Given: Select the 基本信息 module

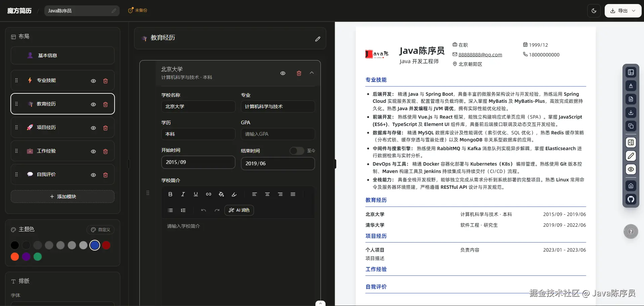Looking at the screenshot, I should tap(63, 55).
